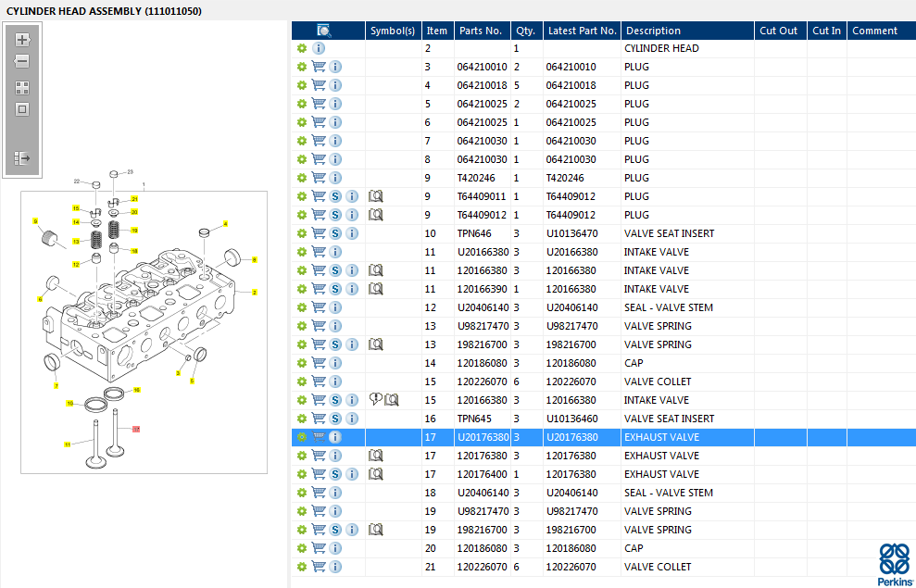Click the S icon for part TPN645

click(x=336, y=419)
